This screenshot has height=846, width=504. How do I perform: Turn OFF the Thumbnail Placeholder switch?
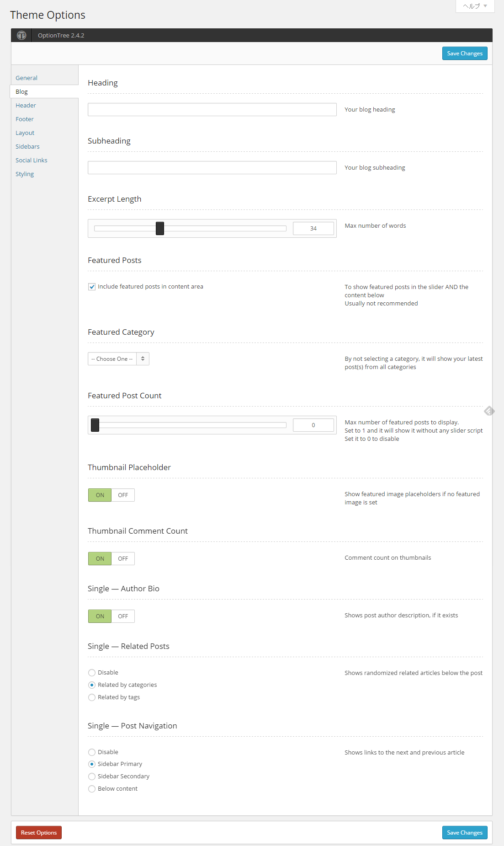tap(123, 495)
